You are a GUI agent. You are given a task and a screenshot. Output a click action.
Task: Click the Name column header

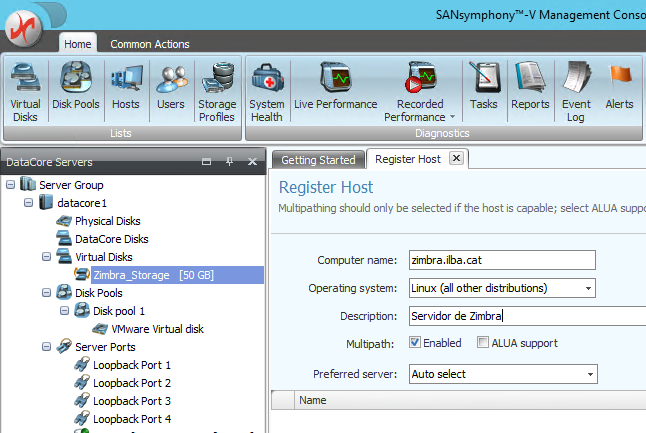click(313, 400)
